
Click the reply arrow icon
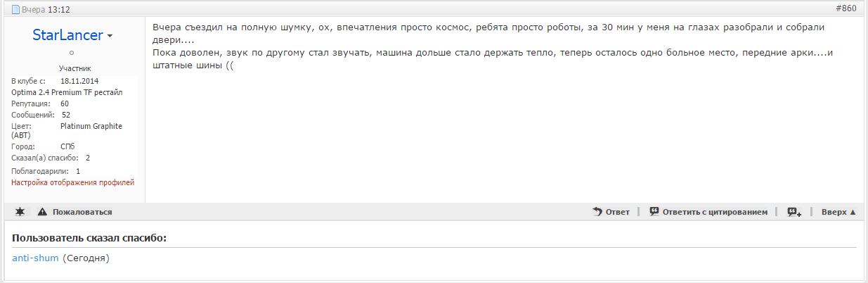pos(597,211)
